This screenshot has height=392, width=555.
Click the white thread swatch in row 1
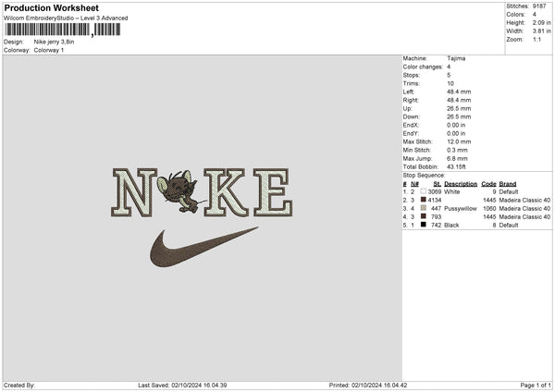point(424,191)
